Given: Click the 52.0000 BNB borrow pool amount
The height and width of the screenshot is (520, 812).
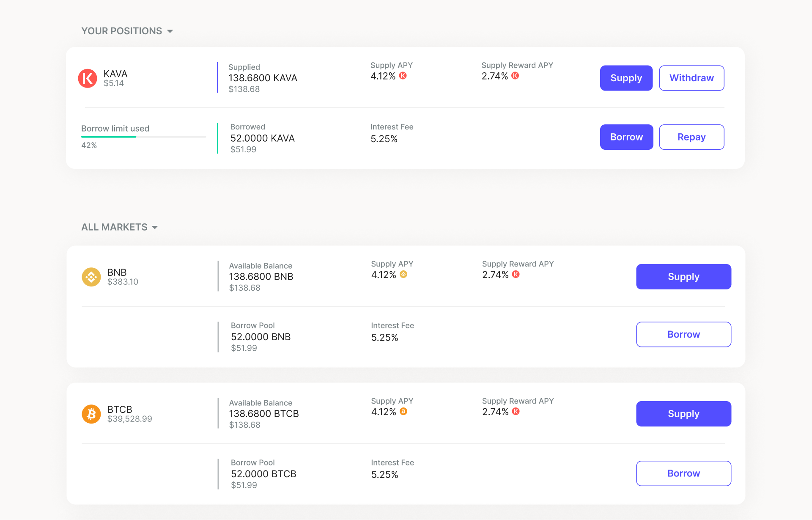Looking at the screenshot, I should point(261,337).
